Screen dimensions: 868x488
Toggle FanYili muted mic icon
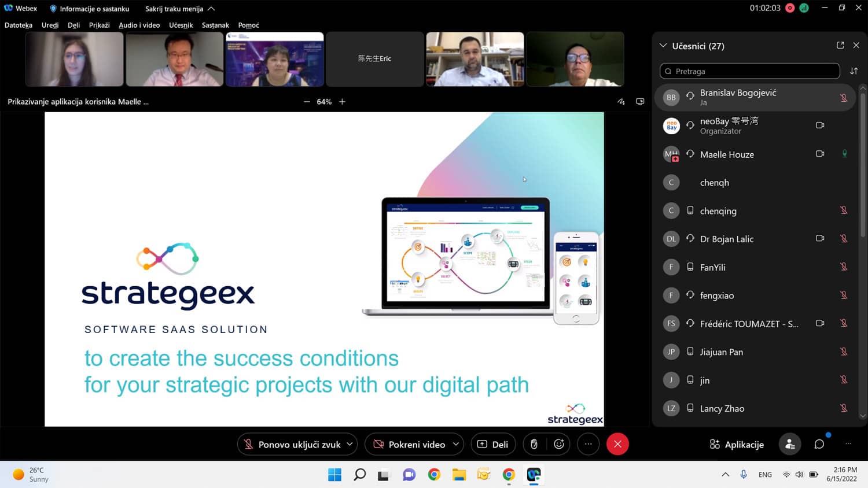pyautogui.click(x=844, y=267)
